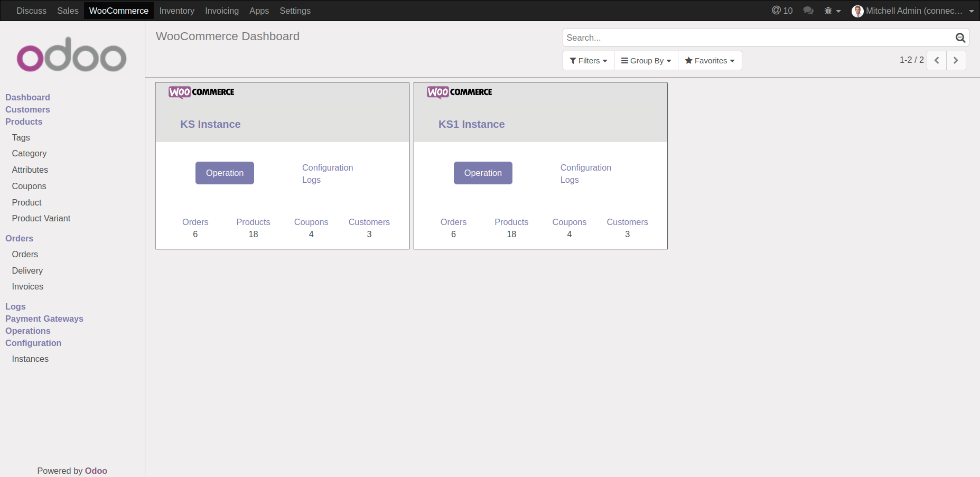
Task: Click WooCommerce logo on KS1 Instance card
Action: (459, 92)
